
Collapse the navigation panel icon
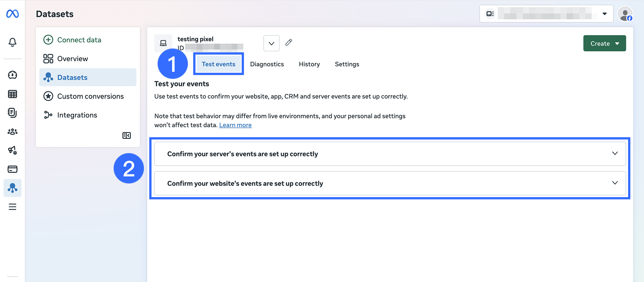(127, 135)
